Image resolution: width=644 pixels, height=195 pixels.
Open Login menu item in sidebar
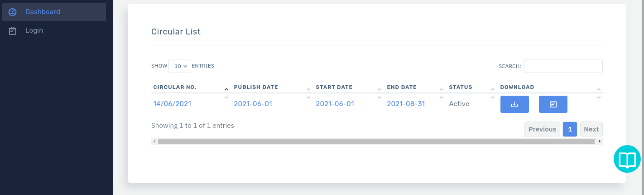[54, 30]
